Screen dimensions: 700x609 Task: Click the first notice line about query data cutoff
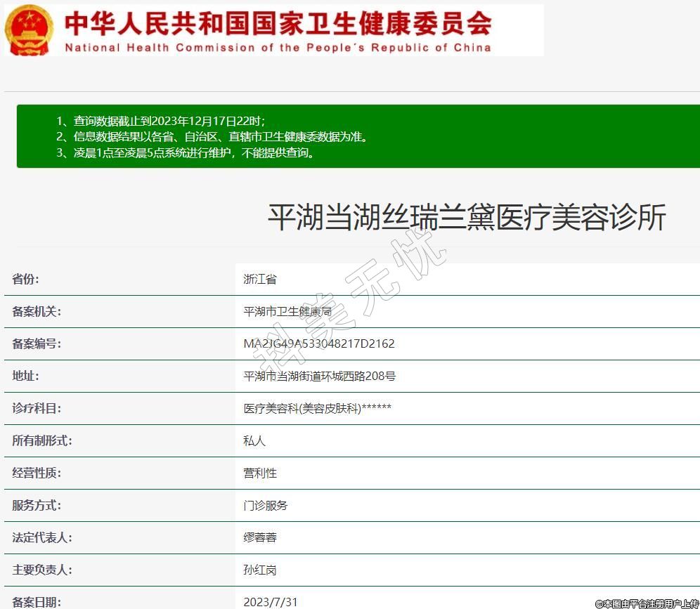161,121
